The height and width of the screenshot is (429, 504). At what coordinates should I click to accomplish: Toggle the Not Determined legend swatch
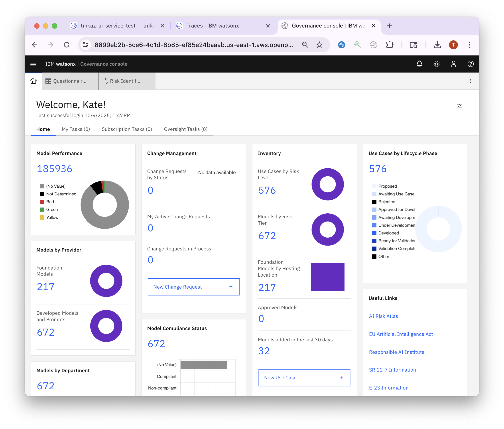[x=42, y=194]
